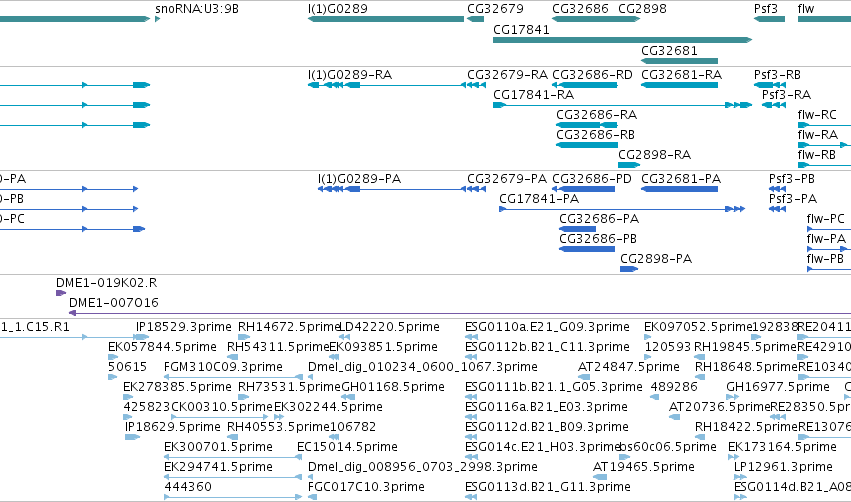851x502 pixels.
Task: Click the l(1)G0289-PA protein label
Action: point(359,179)
